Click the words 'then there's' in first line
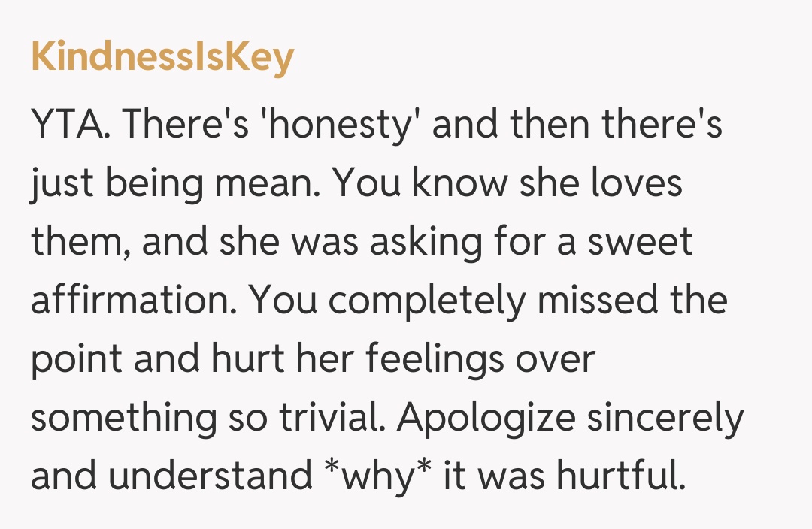 617,125
